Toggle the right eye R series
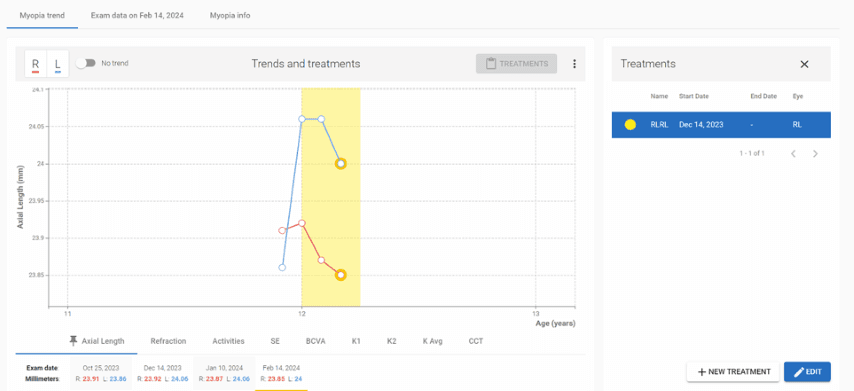Screen dimensions: 854x391 click(x=36, y=64)
